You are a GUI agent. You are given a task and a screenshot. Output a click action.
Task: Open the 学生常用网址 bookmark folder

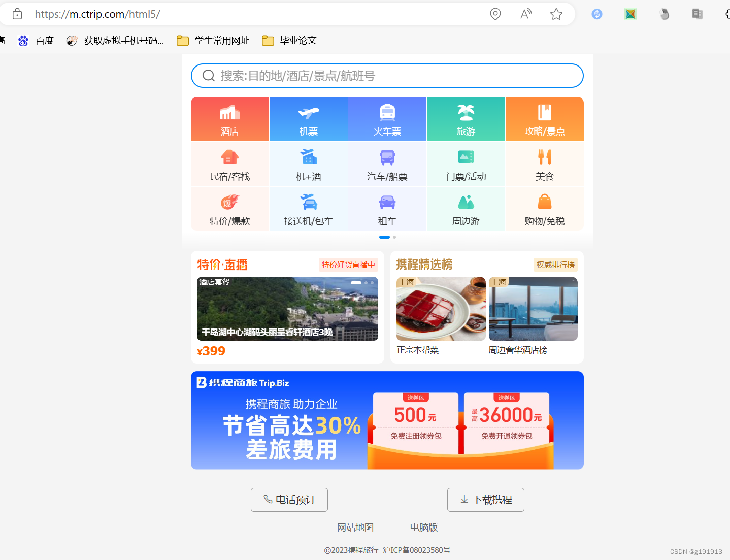[x=213, y=41]
